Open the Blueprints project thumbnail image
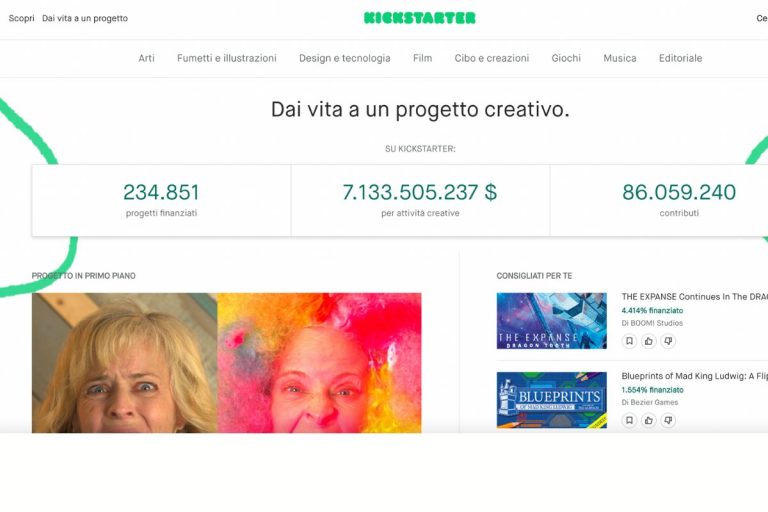Viewport: 768px width, 512px height. click(x=552, y=400)
